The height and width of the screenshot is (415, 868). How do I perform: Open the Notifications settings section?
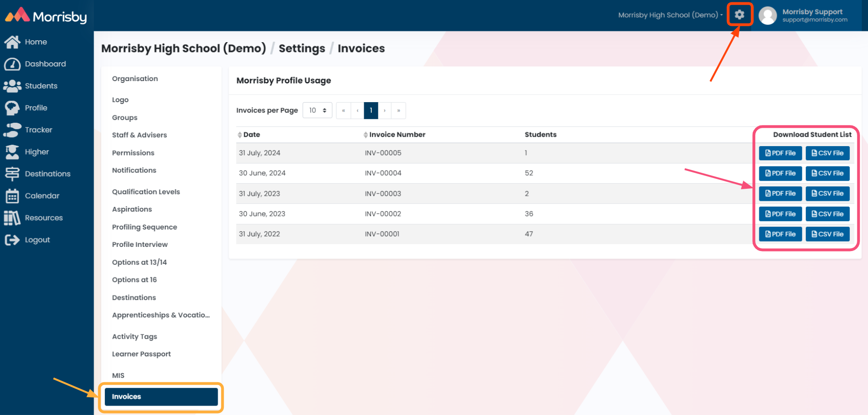(x=134, y=170)
